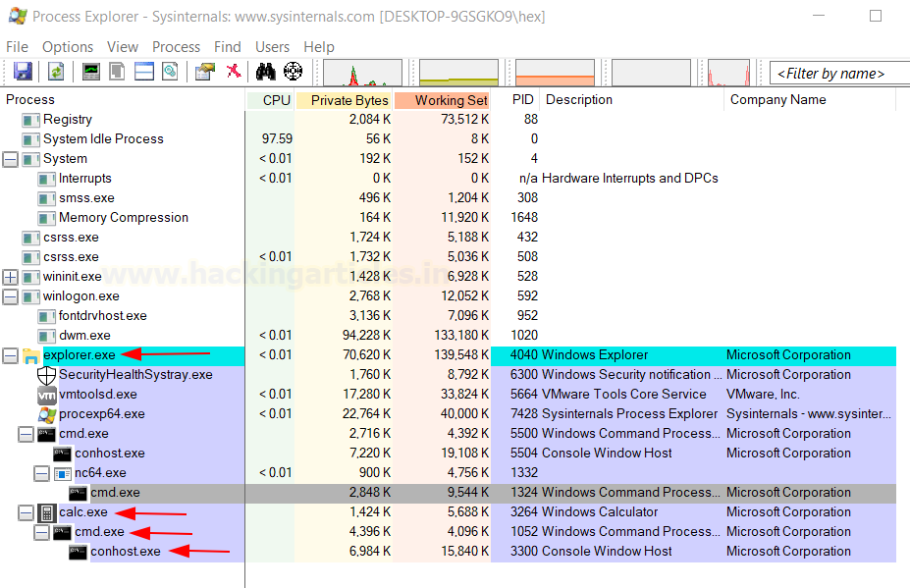Collapse the winlogon.exe node
Screen dimensions: 910x588
(11, 296)
